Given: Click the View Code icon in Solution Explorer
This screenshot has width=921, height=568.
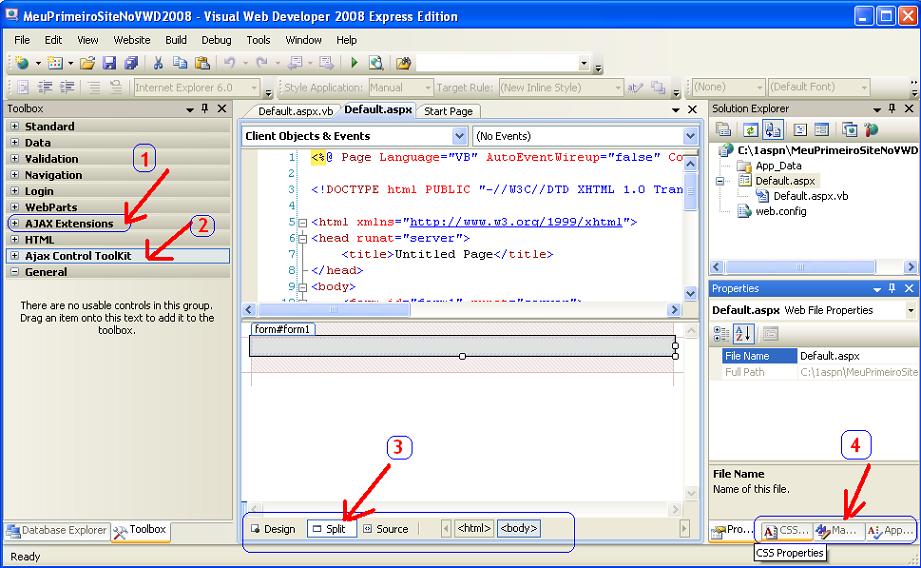Looking at the screenshot, I should point(800,129).
